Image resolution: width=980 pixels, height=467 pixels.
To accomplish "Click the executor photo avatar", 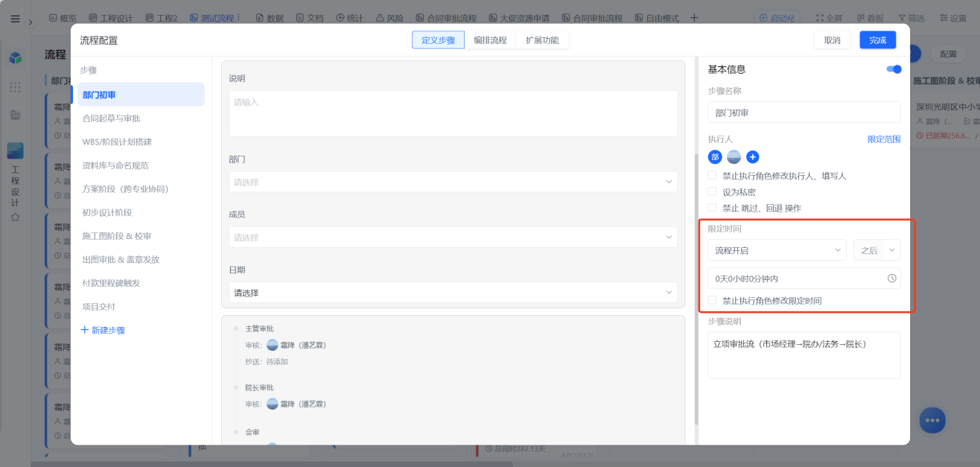I will 734,156.
